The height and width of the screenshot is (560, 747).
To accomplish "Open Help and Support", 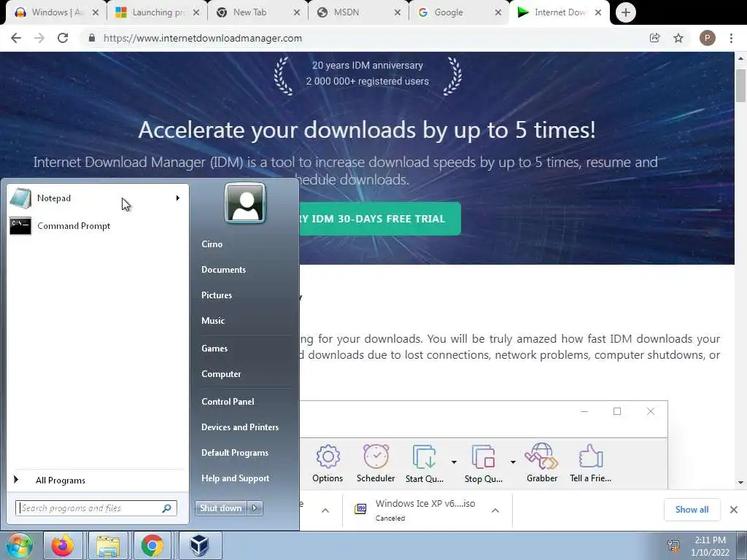I will (x=236, y=478).
